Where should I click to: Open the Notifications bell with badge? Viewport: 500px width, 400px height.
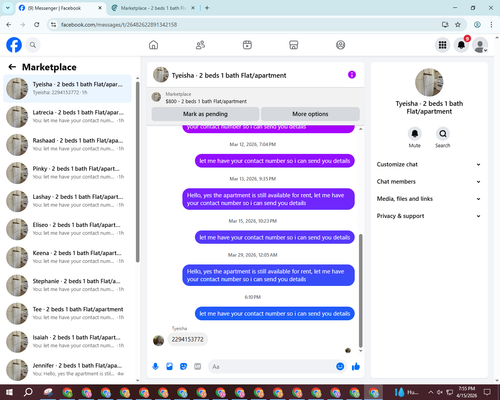(x=461, y=45)
